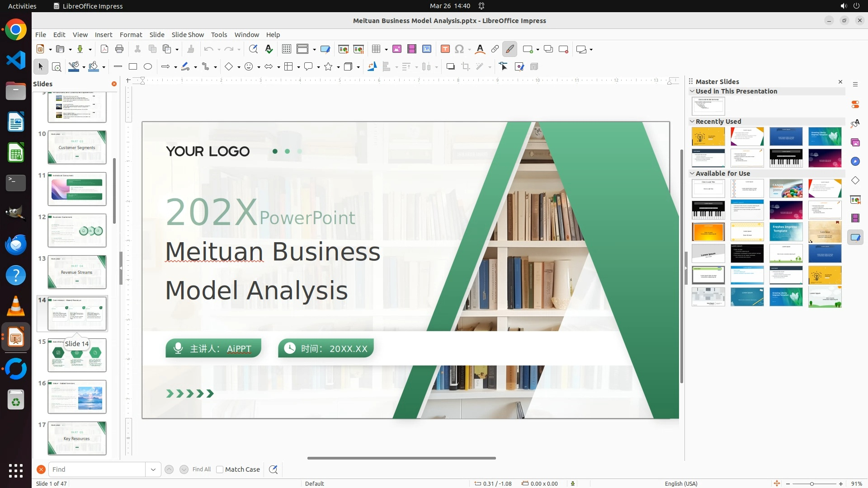
Task: Click the Insert Special Character icon
Action: pyautogui.click(x=459, y=49)
